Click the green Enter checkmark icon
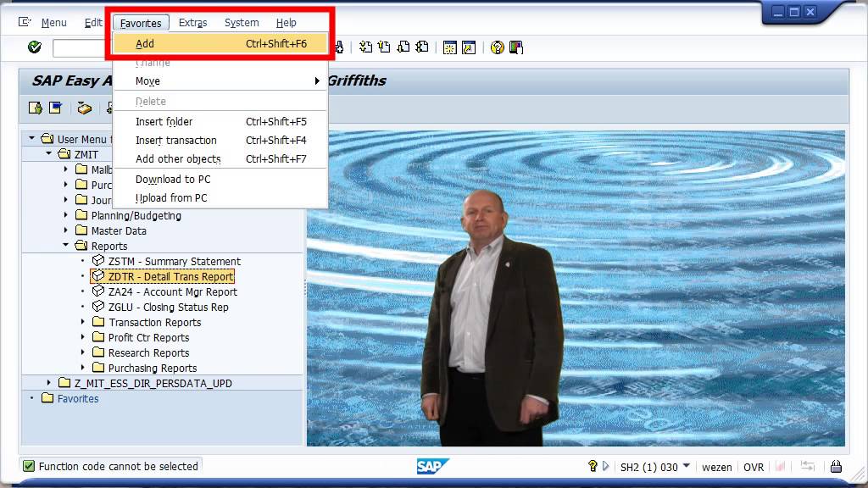This screenshot has width=868, height=488. 34,47
